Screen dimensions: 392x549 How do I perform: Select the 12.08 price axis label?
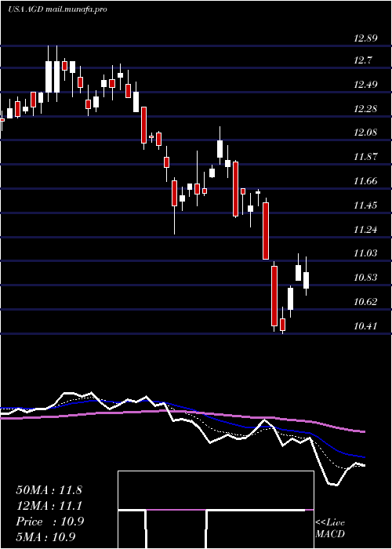365,133
